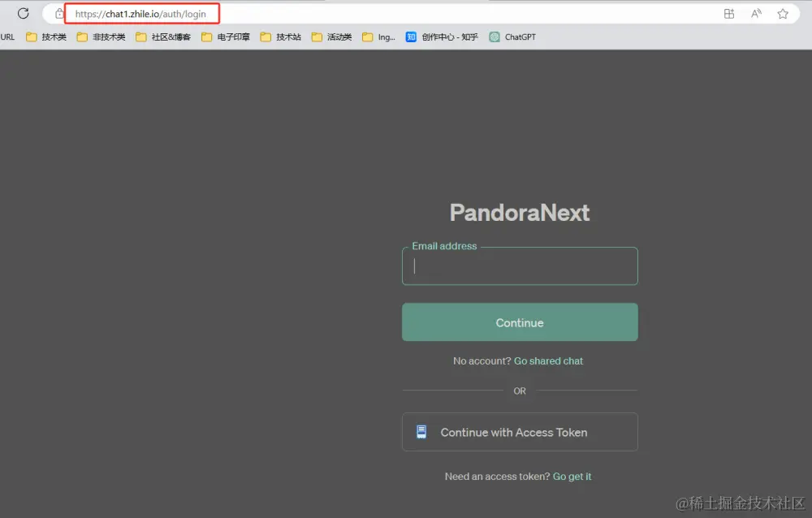
Task: Click the 'Need an access token?' text
Action: click(497, 477)
